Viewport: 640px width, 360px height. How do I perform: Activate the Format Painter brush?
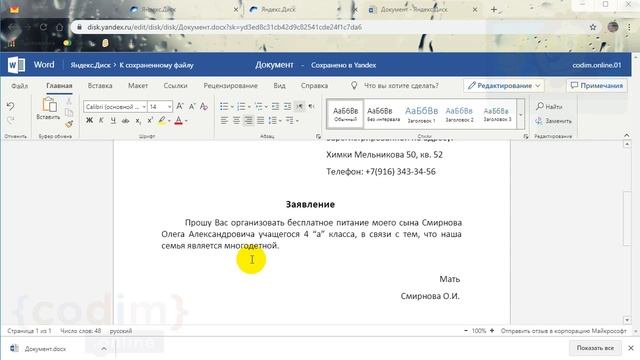[69, 123]
